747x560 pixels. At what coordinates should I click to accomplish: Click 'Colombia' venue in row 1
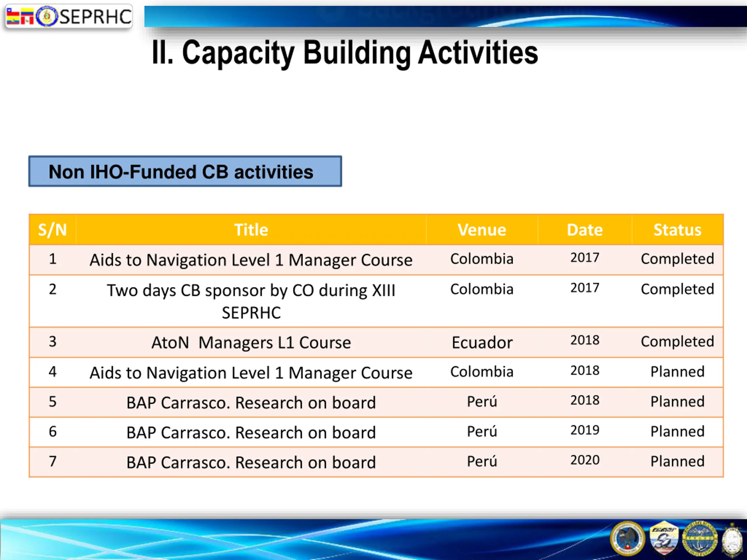tap(482, 259)
